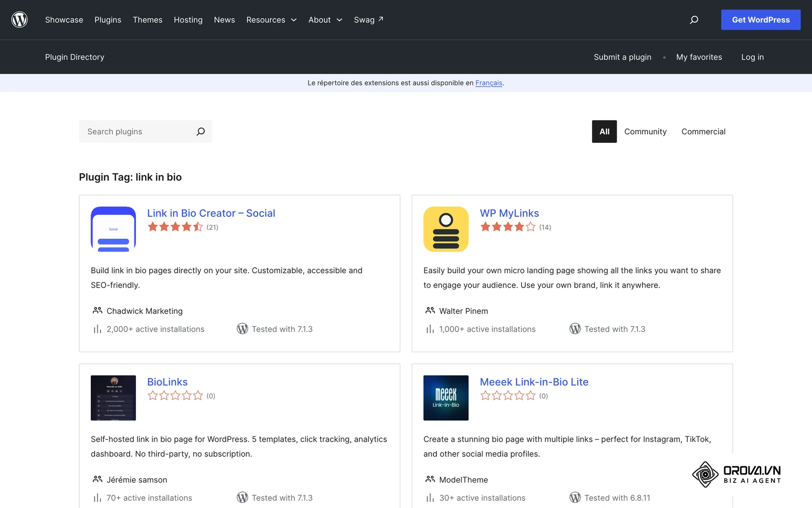Expand the Resources dropdown menu
812x508 pixels.
272,20
